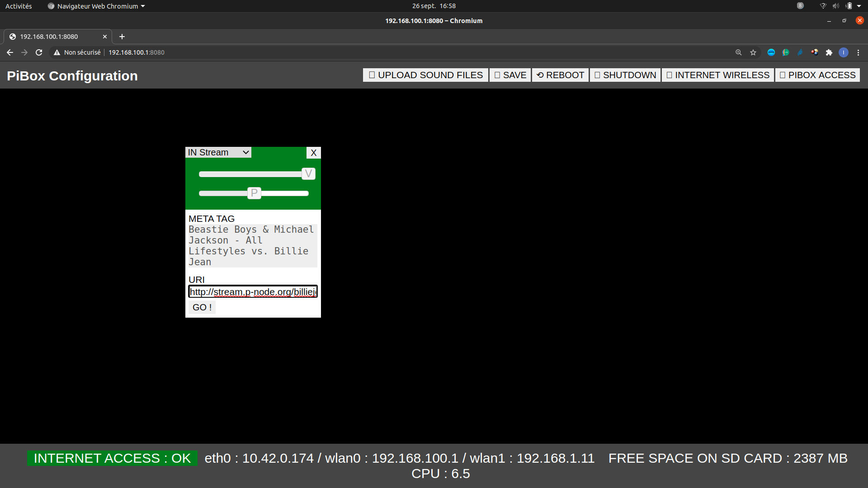This screenshot has height=488, width=868.
Task: Open the Extensions puzzle piece icon
Action: (x=829, y=52)
